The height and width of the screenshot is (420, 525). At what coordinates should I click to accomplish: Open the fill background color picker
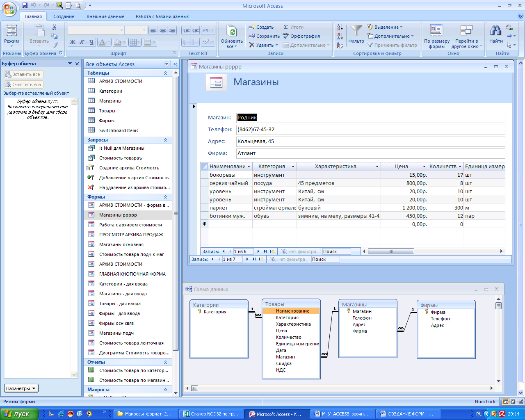coord(125,42)
